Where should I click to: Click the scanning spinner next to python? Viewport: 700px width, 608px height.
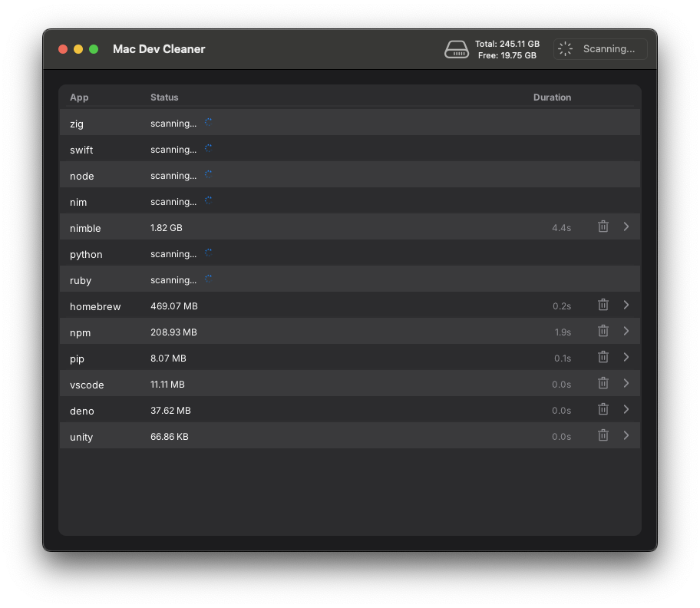point(206,252)
